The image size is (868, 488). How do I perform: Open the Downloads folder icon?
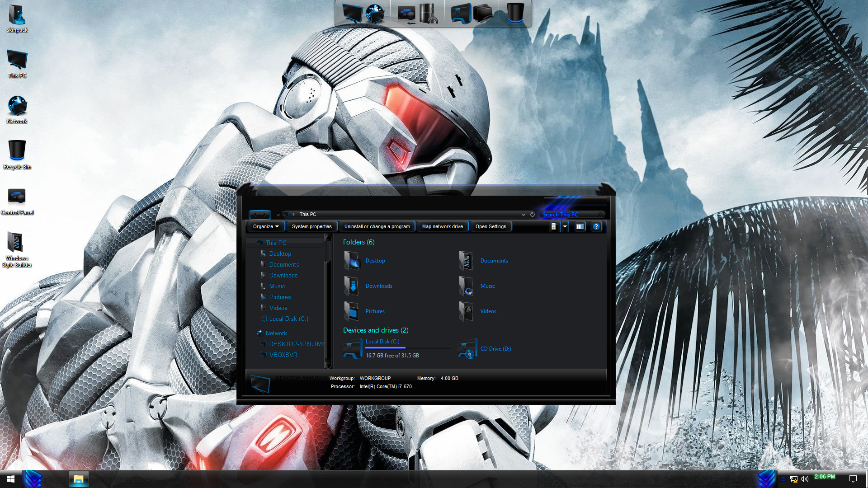tap(352, 286)
